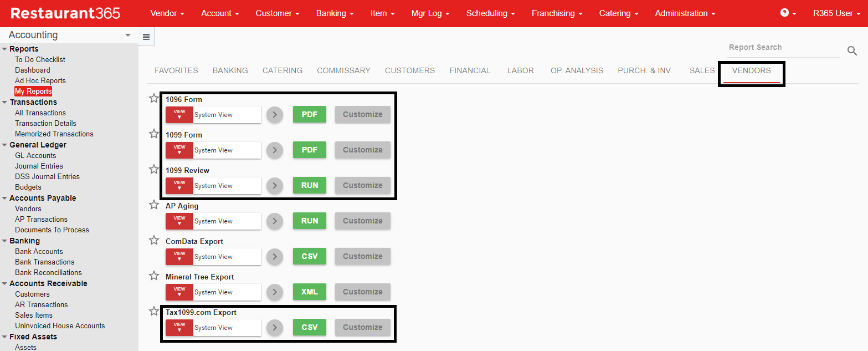Open the View dropdown for Tax1099.com Export
This screenshot has height=351, width=868.
179,328
